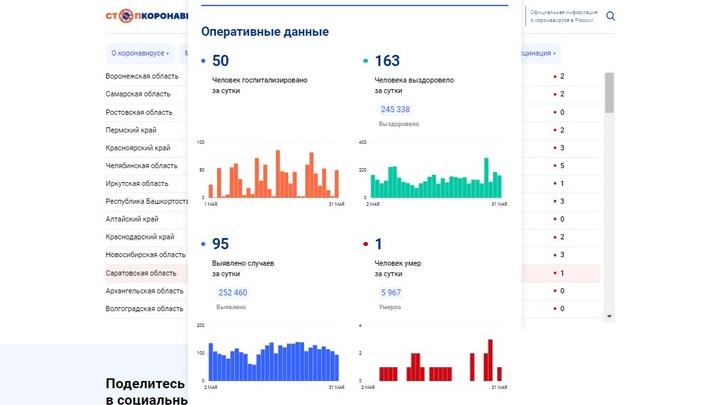This screenshot has height=405, width=720.
Task: Open the 'О коронавирусе' dropdown menu
Action: 140,53
